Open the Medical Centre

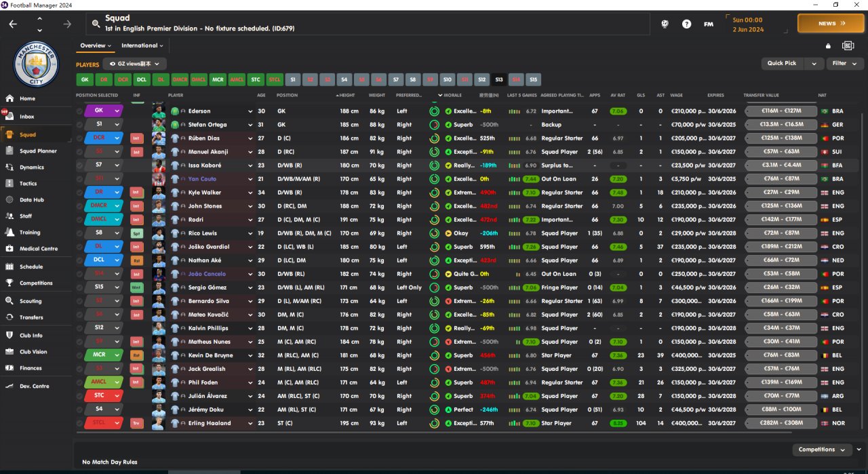coord(39,248)
